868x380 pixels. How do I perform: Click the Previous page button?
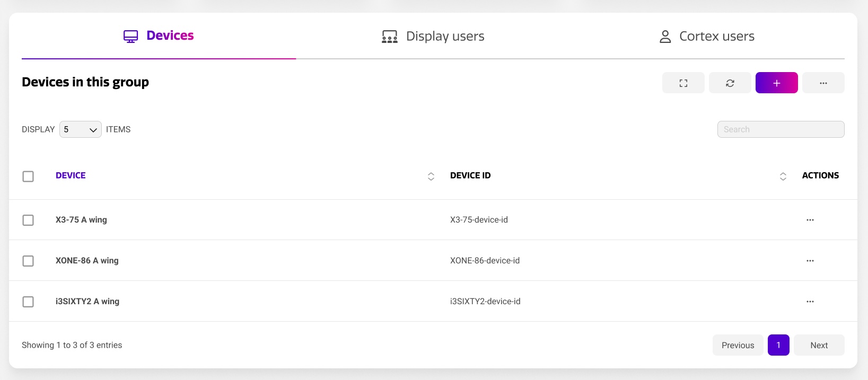[738, 345]
